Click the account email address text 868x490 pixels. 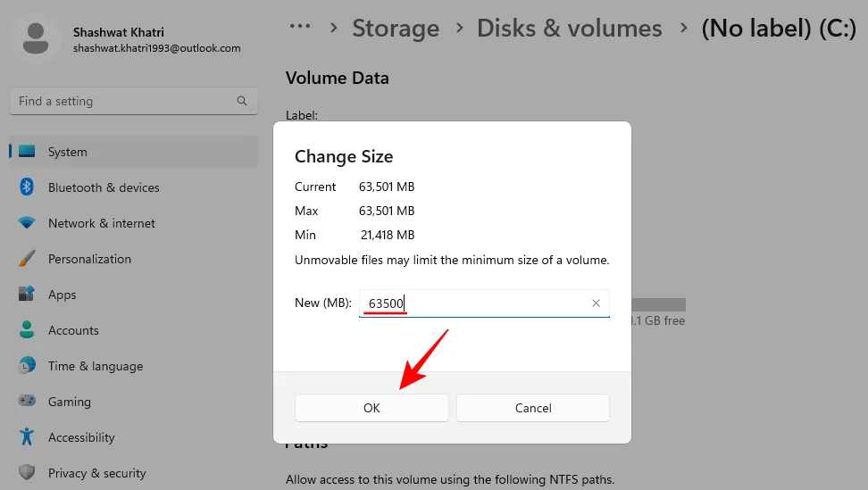(x=156, y=49)
